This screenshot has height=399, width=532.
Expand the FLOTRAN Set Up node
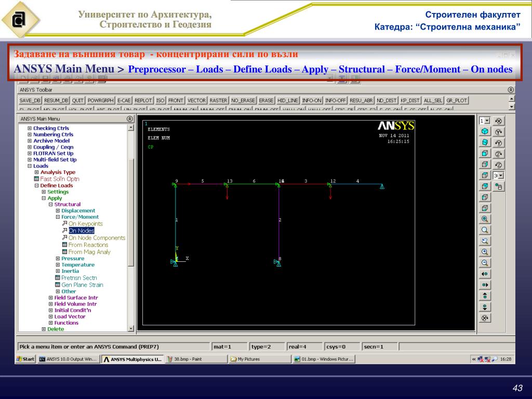click(30, 153)
